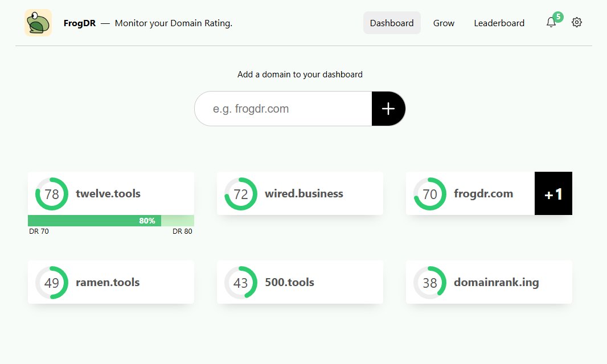Open the Leaderboard tab
This screenshot has width=607, height=364.
click(x=499, y=23)
